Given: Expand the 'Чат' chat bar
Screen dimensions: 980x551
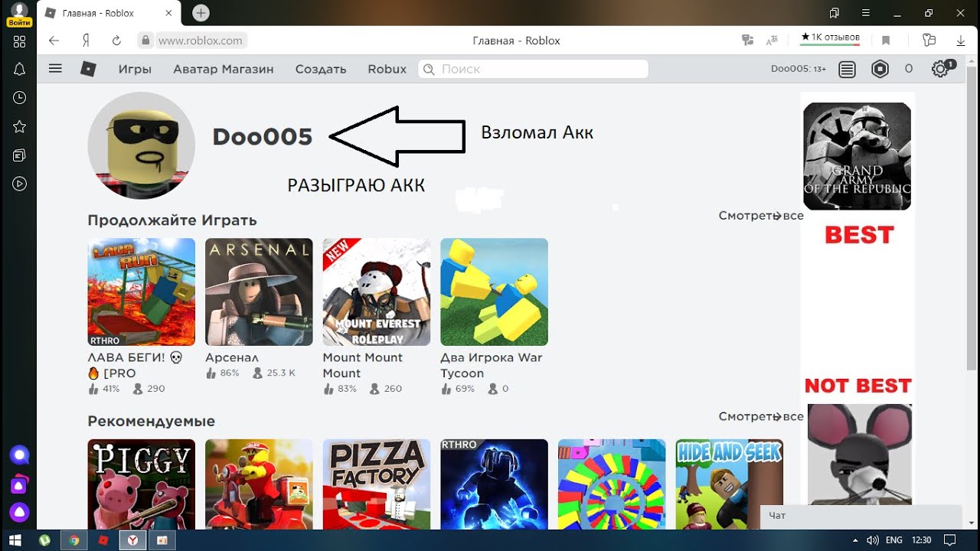Looking at the screenshot, I should point(861,516).
